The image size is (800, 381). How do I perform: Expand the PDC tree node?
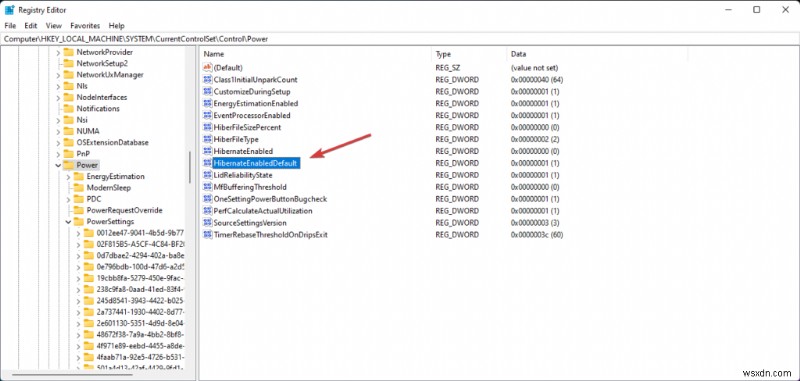point(68,199)
